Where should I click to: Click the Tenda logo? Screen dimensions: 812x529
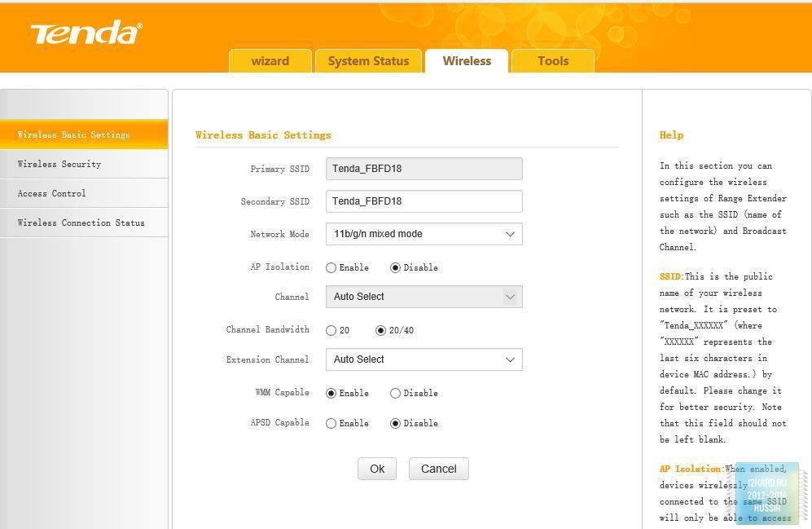click(86, 33)
